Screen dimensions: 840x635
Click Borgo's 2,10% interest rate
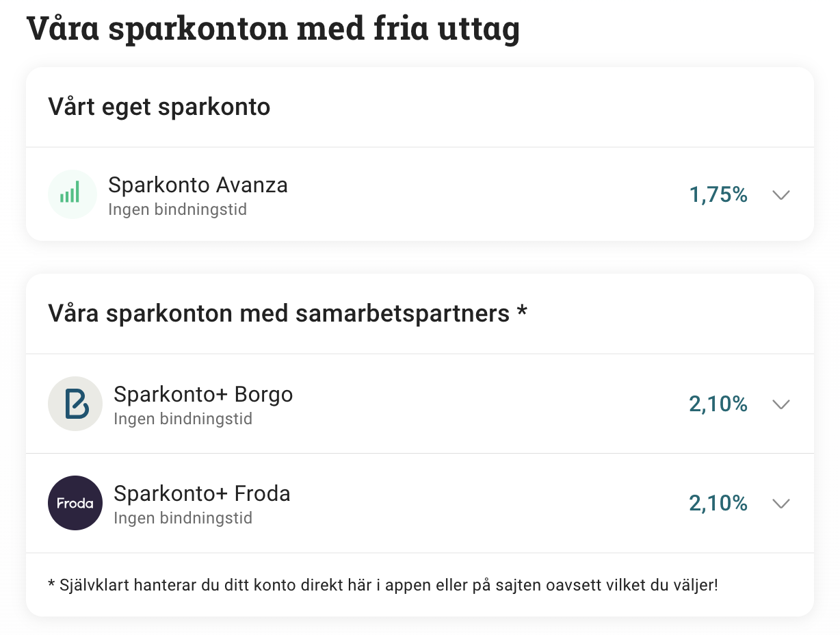click(718, 404)
